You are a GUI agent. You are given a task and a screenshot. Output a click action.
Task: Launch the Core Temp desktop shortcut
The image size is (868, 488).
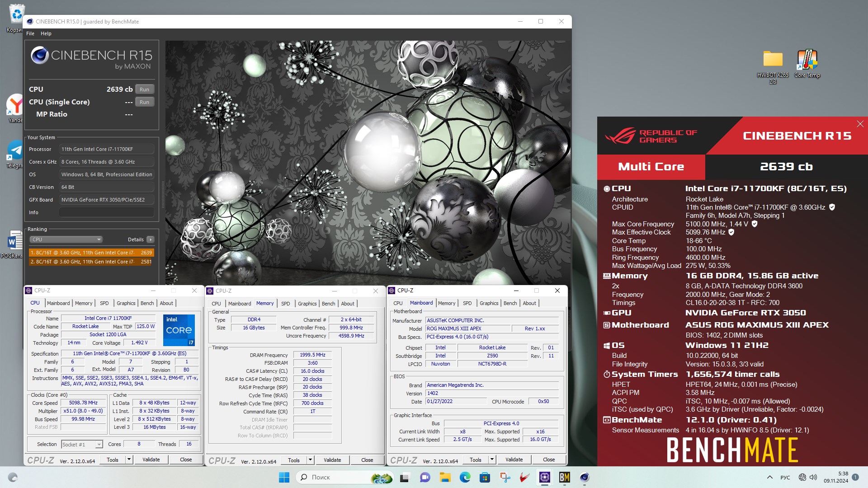click(807, 64)
